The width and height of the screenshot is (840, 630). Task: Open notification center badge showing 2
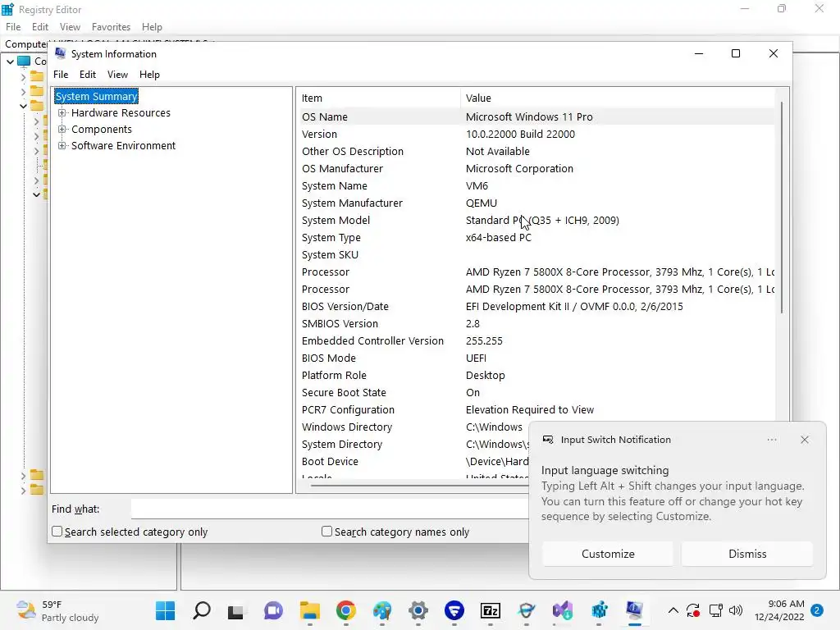817,610
